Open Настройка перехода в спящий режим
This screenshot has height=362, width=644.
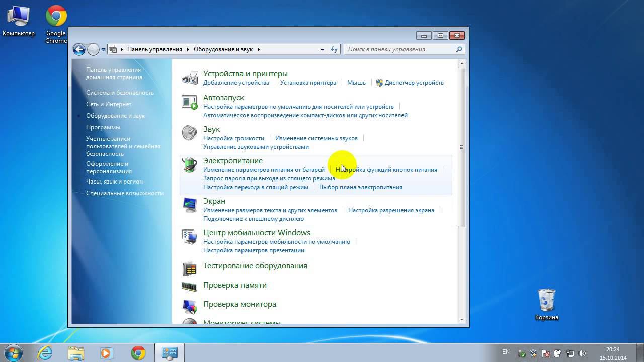(x=256, y=187)
